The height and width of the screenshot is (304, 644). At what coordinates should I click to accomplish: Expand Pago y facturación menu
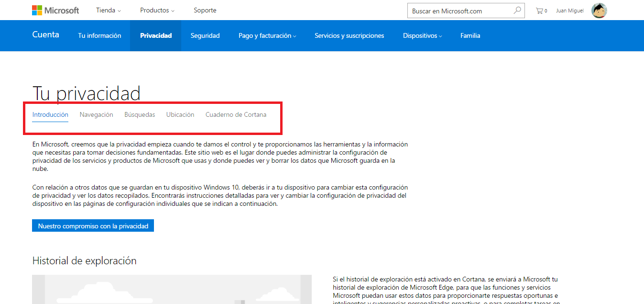(267, 35)
